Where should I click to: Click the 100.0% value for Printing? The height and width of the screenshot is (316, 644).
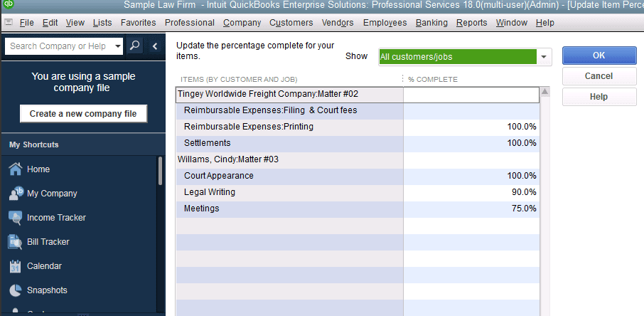pyautogui.click(x=522, y=127)
